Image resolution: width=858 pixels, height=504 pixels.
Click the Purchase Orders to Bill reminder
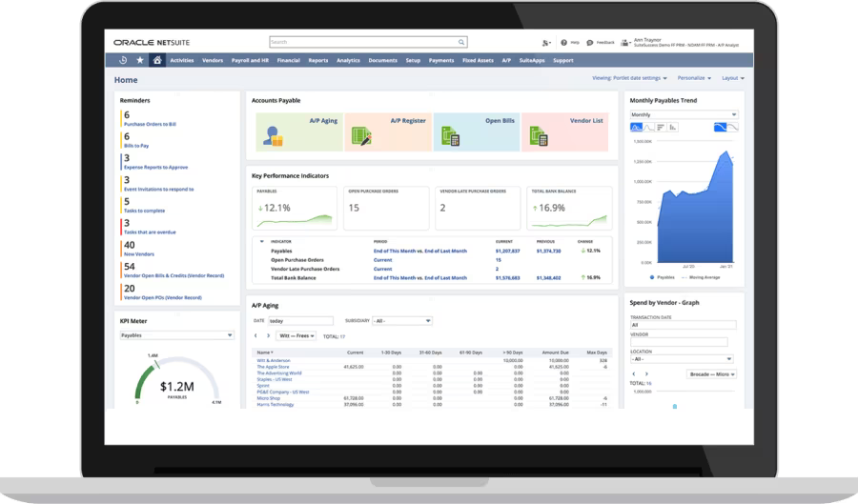click(x=149, y=122)
